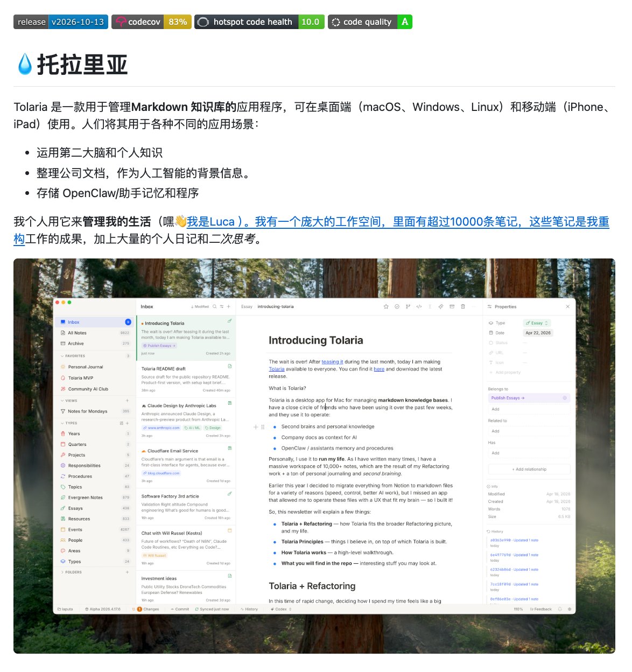Image resolution: width=632 pixels, height=672 pixels.
Task: Toggle raw code view with the angle brackets icon
Action: pyautogui.click(x=419, y=306)
